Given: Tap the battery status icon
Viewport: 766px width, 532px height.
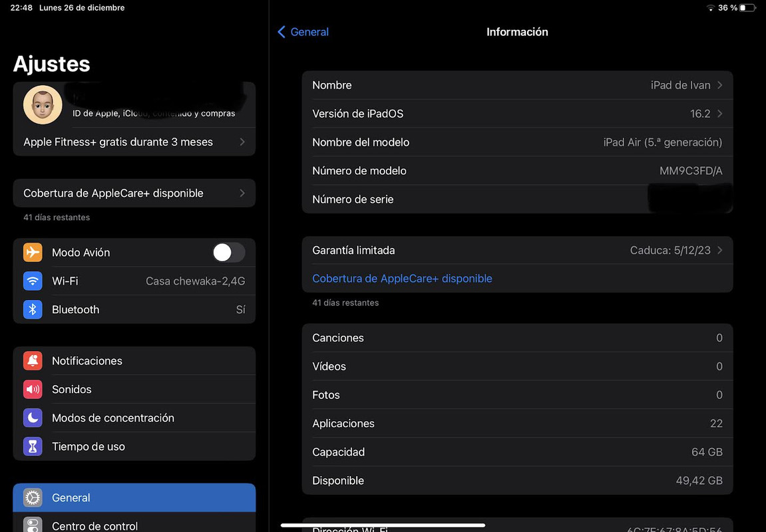Looking at the screenshot, I should (748, 8).
